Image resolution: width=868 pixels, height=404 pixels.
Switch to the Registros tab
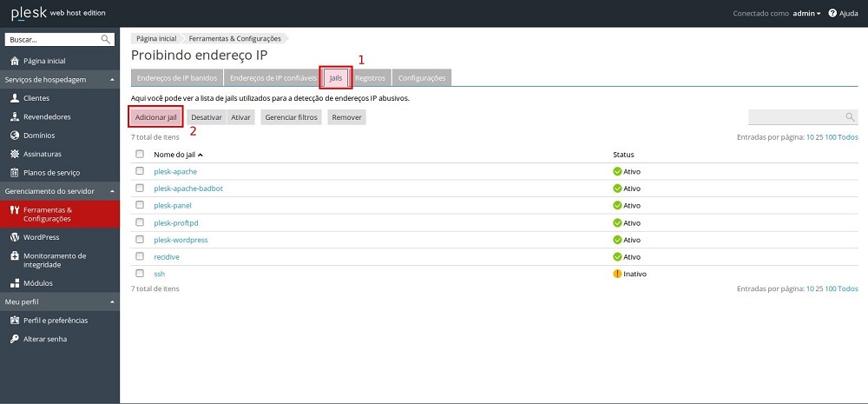click(370, 78)
